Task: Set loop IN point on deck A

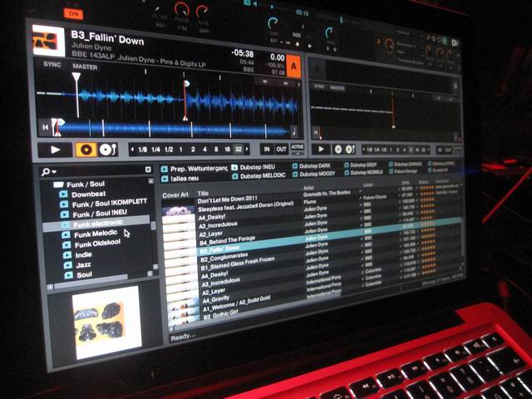Action: [267, 149]
